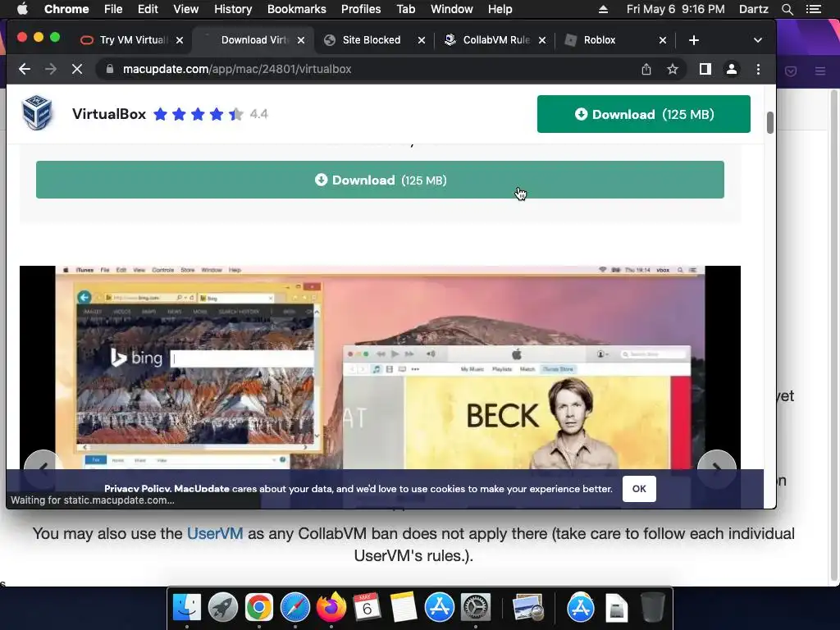The height and width of the screenshot is (630, 840).
Task: Click the date and time in menu bar
Action: pyautogui.click(x=675, y=9)
